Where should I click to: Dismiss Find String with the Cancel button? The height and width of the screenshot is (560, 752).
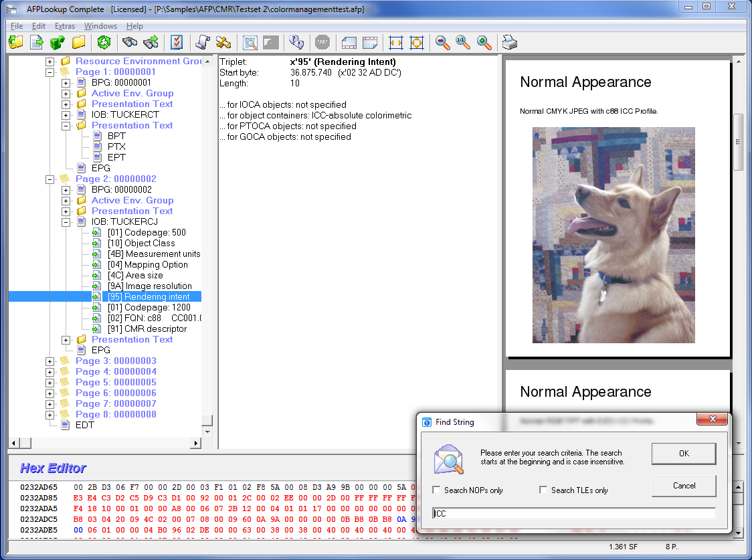coord(684,486)
